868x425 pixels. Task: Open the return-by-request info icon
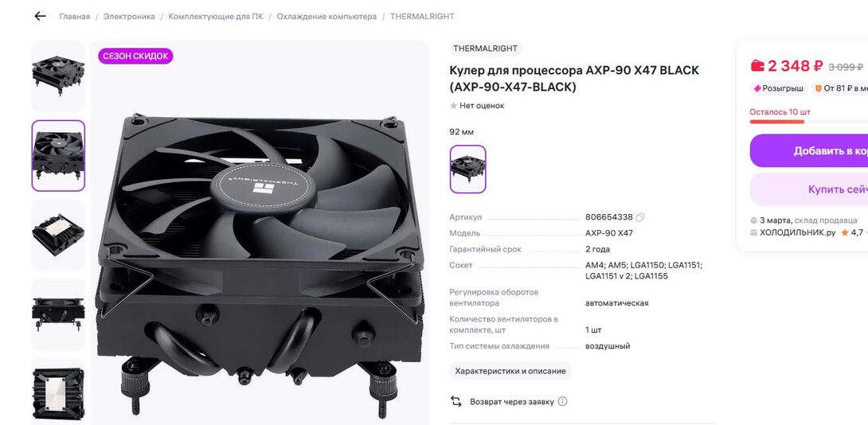(562, 401)
